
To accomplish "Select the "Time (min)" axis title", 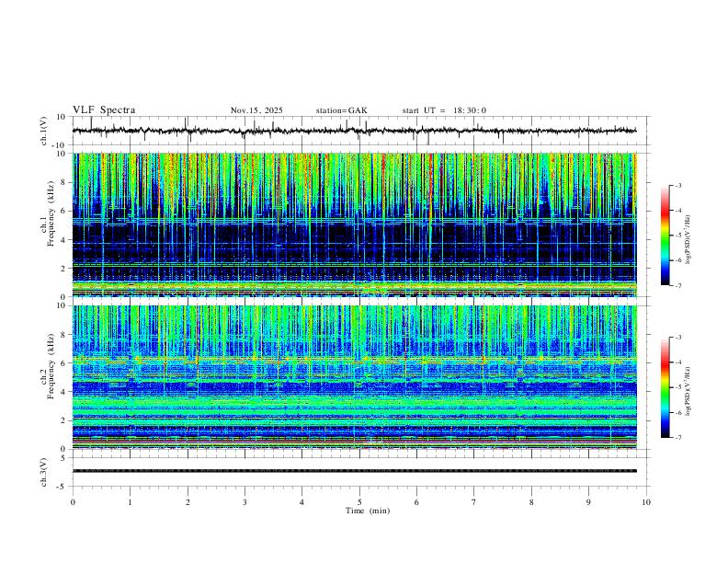I will tap(368, 511).
